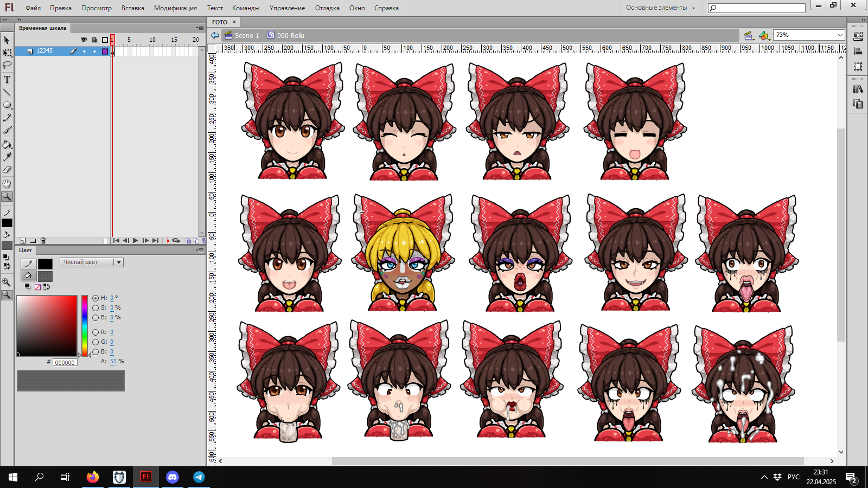Select the S saturation radio button
The image size is (868, 488).
[x=95, y=308]
